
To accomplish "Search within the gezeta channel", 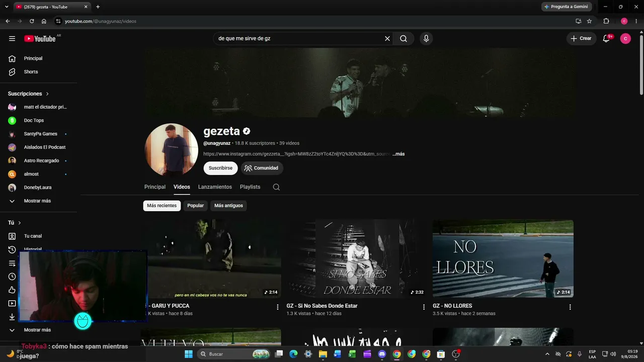I will click(276, 187).
